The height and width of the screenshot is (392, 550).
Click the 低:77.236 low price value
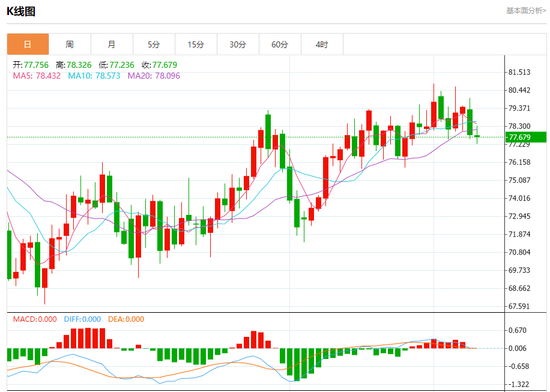click(116, 65)
